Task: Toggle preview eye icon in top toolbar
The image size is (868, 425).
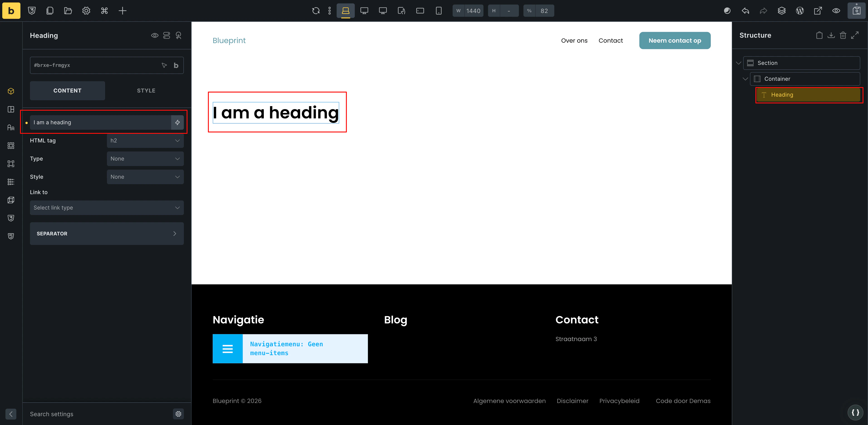Action: tap(836, 11)
